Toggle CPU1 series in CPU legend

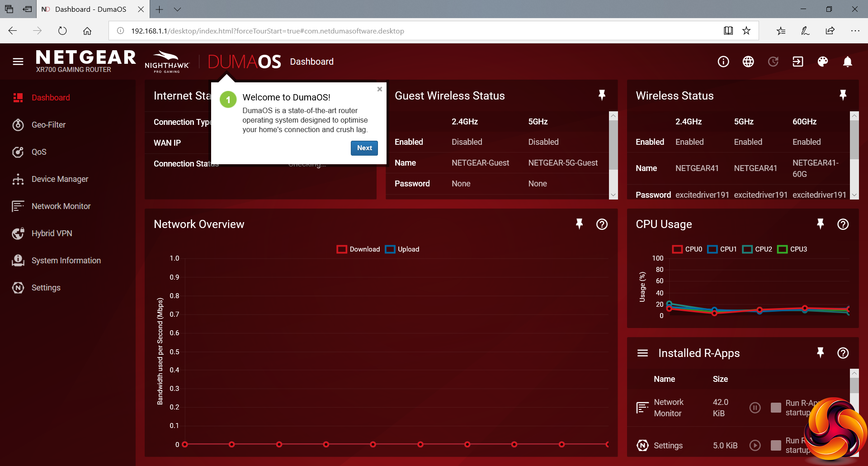(x=722, y=249)
